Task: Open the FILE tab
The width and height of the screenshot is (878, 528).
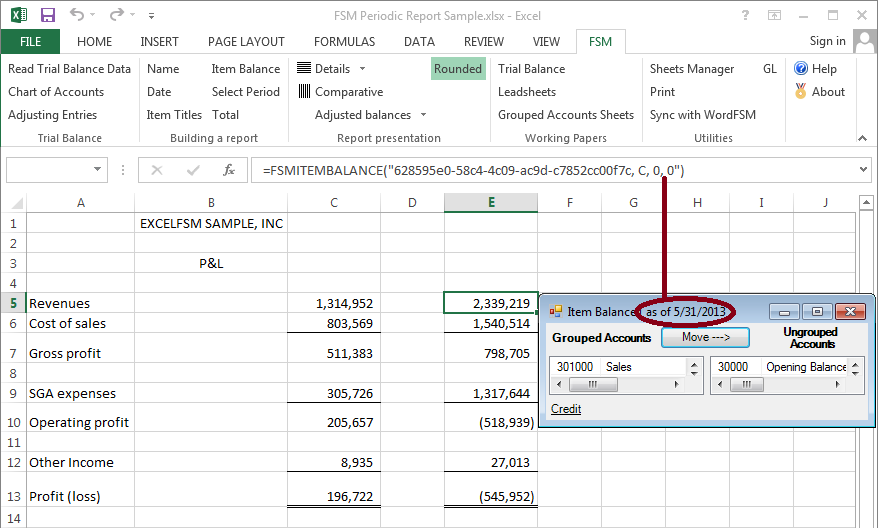Action: [30, 41]
